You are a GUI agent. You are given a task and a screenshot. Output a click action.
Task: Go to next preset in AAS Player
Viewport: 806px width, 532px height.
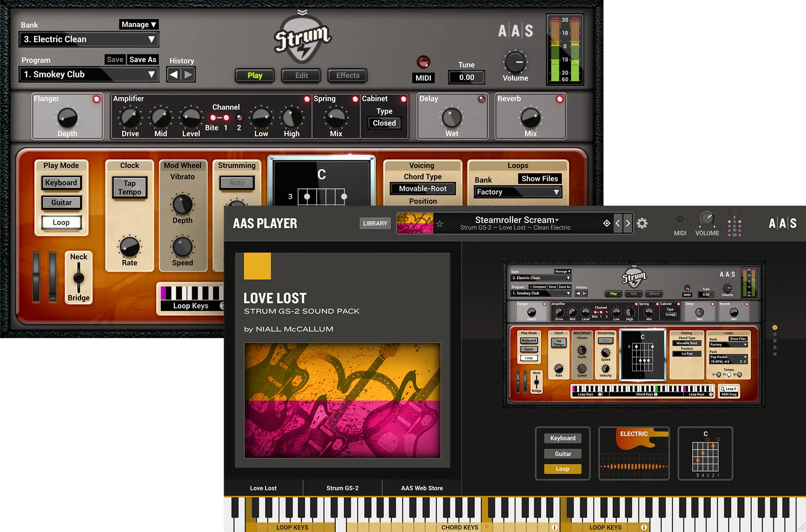(x=627, y=223)
